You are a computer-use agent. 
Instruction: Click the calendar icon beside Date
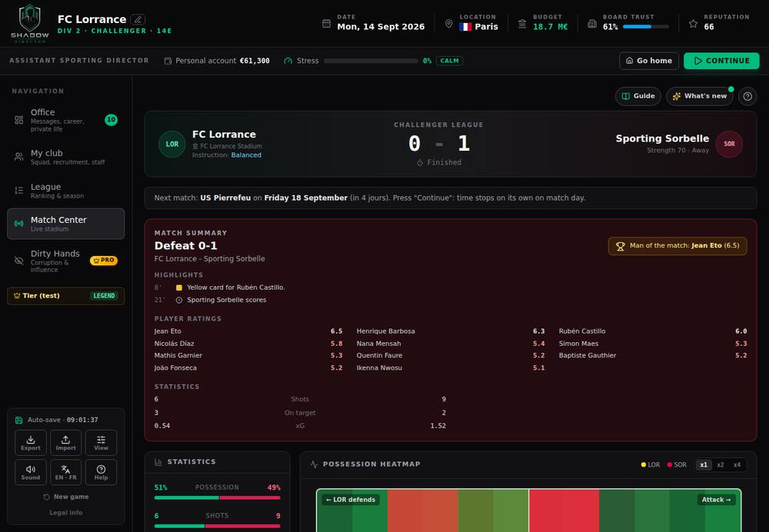(x=326, y=24)
